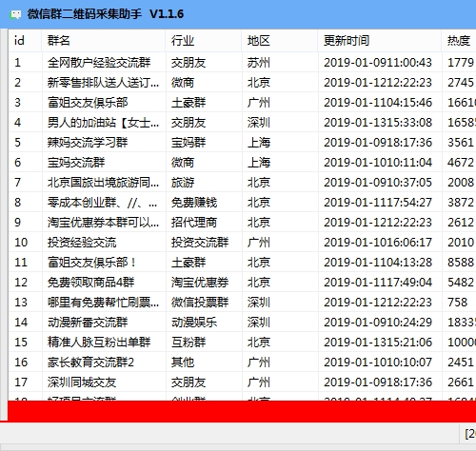Select row 投资经验交流
The height and width of the screenshot is (451, 476).
coord(242,243)
